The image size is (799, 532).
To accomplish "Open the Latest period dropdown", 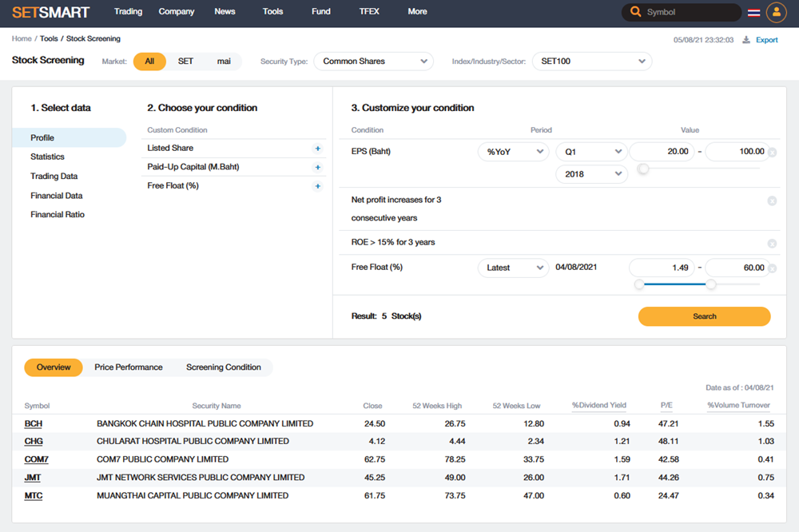I will tap(514, 268).
